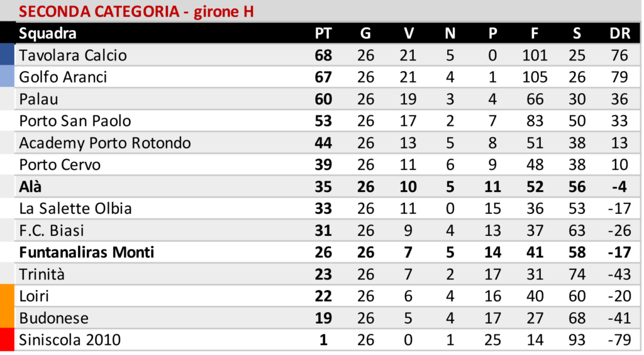Image resolution: width=644 pixels, height=355 pixels.
Task: Click the La Salette Olbia team name
Action: click(x=75, y=209)
